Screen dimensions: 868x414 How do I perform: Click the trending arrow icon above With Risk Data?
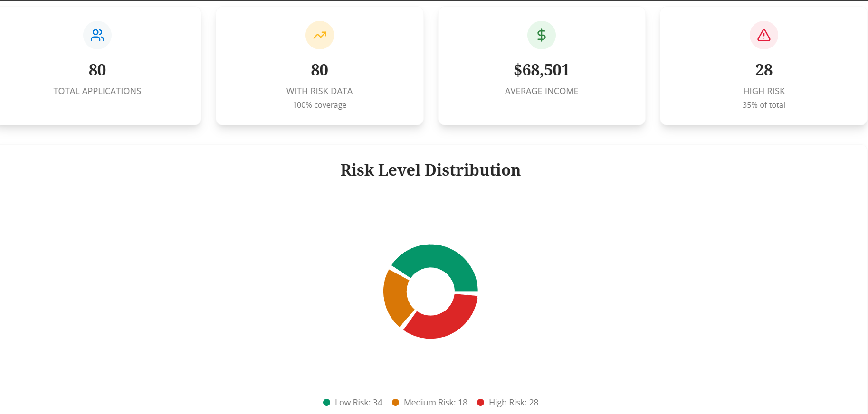(x=320, y=35)
